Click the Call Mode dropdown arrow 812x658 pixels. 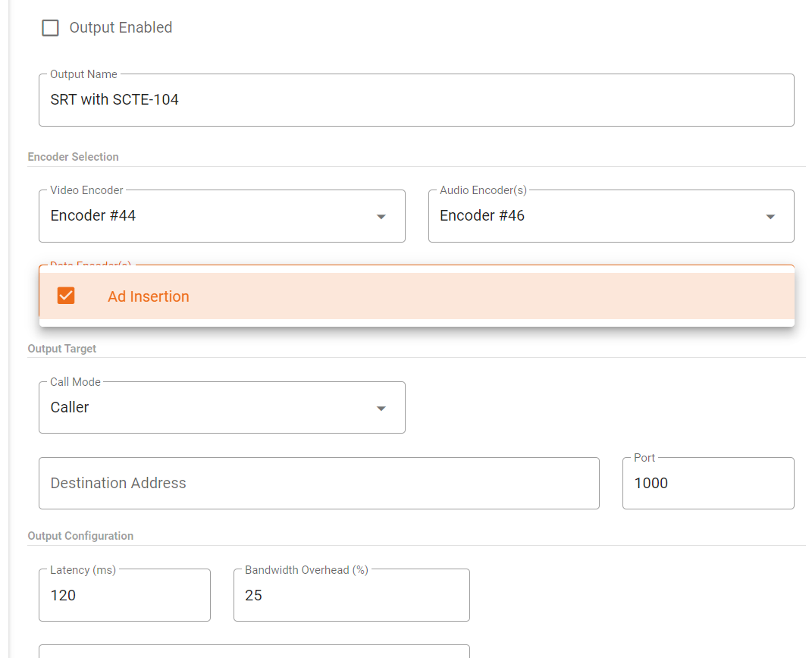click(x=381, y=408)
